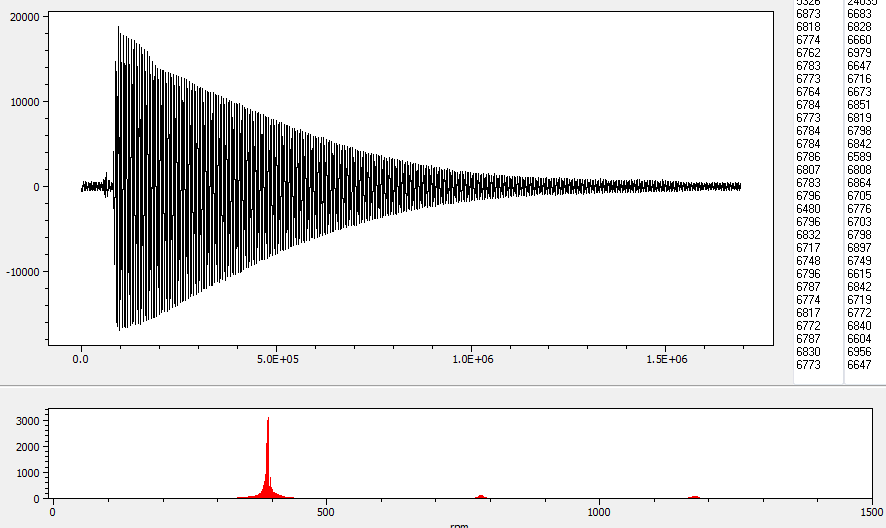Select the value 6832 in the left column
The height and width of the screenshot is (528, 886).
(x=808, y=235)
